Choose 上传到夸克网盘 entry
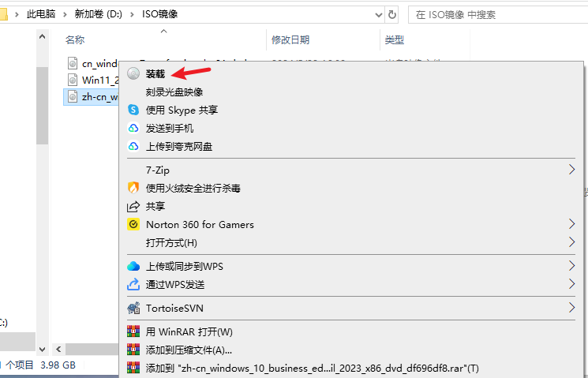 (x=179, y=146)
